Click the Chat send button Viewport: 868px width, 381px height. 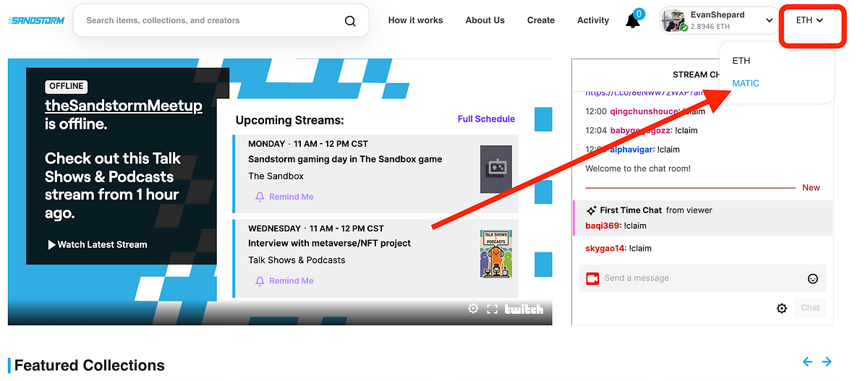click(x=810, y=308)
